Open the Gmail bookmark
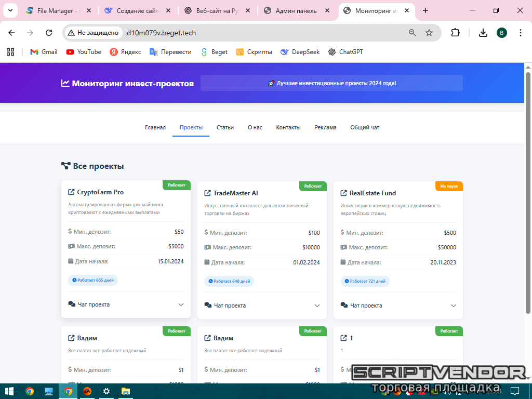This screenshot has height=399, width=532. pos(44,52)
